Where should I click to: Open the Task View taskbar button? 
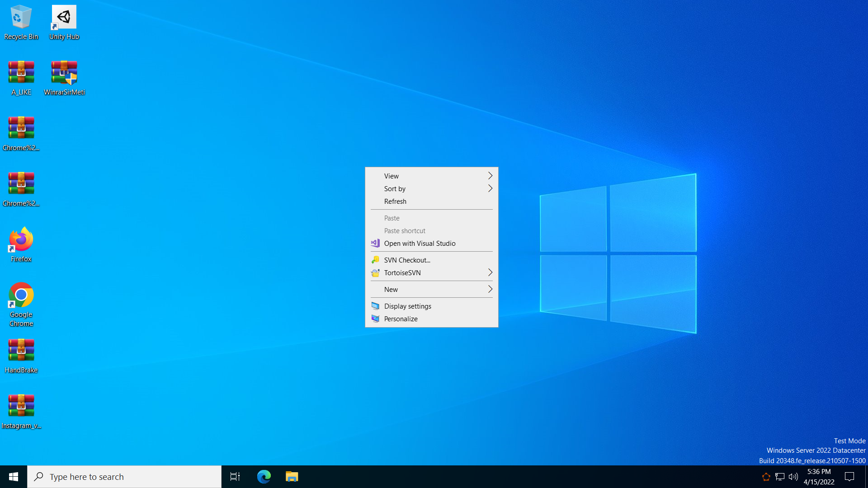coord(235,477)
